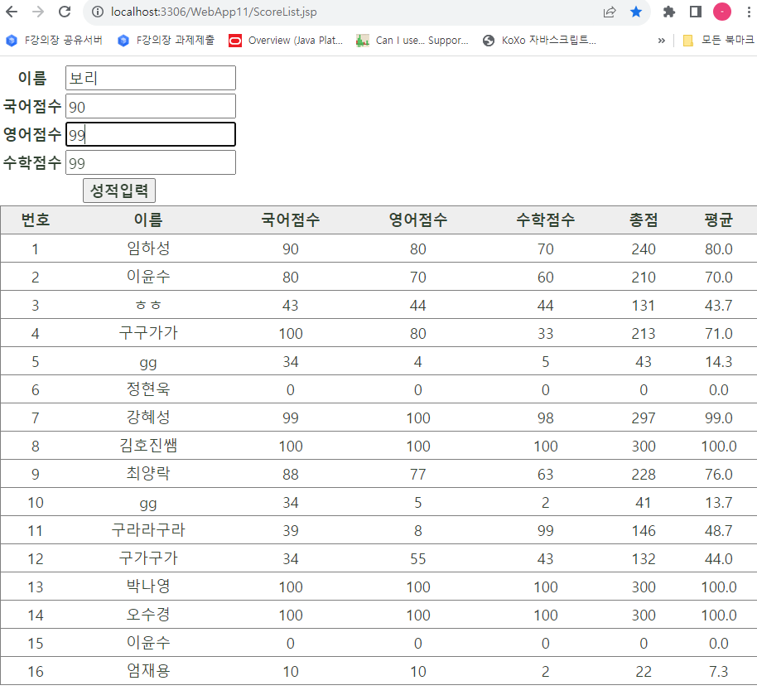Go forward to the next page
The width and height of the screenshot is (757, 700).
coord(37,12)
